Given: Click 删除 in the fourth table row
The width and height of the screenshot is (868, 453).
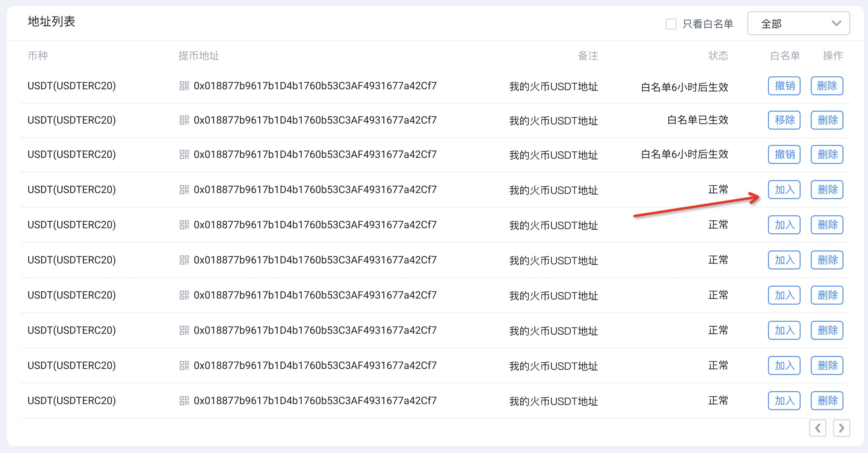Looking at the screenshot, I should tap(827, 189).
